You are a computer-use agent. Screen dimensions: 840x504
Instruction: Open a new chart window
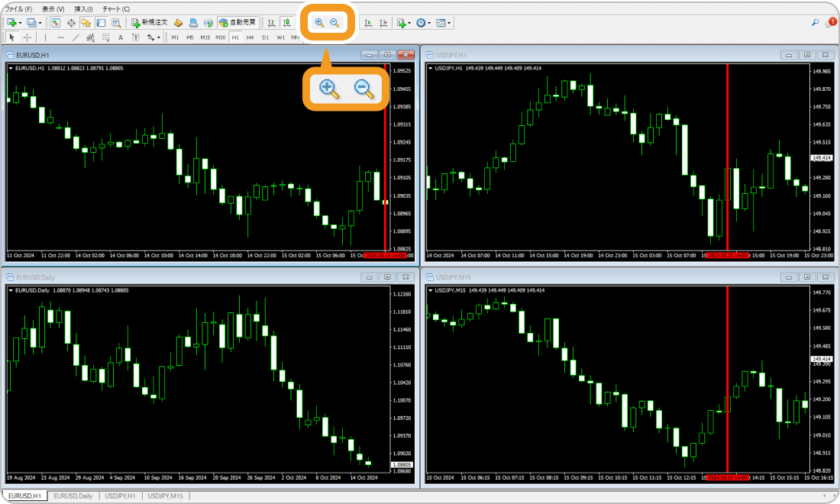[11, 22]
